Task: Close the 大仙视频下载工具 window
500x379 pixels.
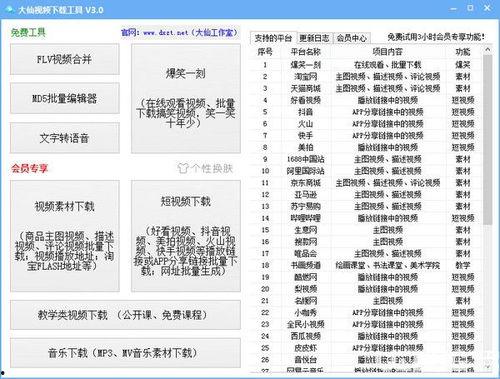Action: 487,8
